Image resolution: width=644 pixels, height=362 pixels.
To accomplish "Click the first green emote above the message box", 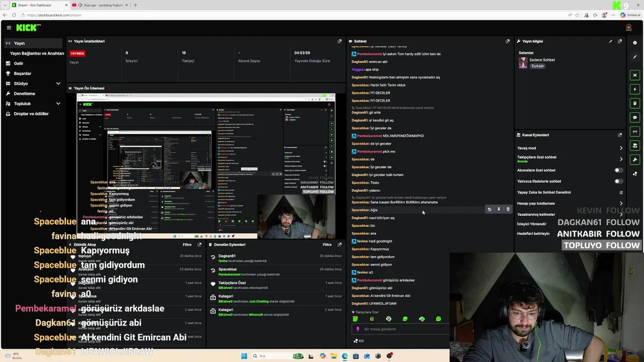I will pos(355,319).
